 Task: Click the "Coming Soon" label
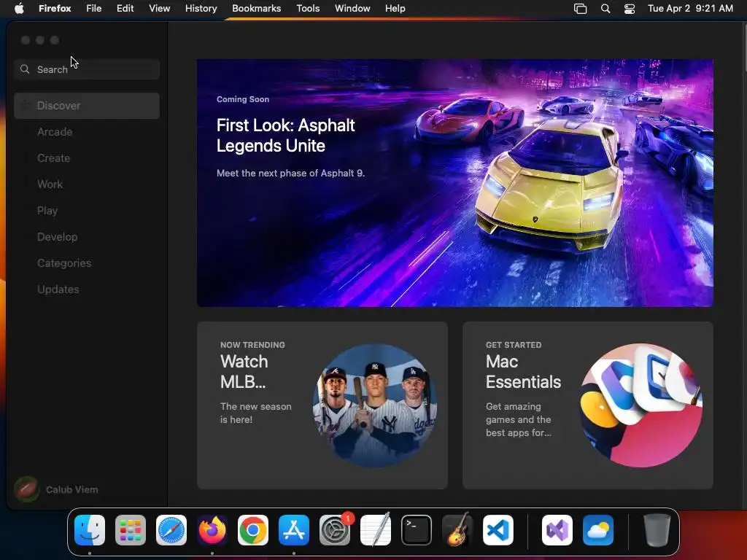tap(242, 99)
